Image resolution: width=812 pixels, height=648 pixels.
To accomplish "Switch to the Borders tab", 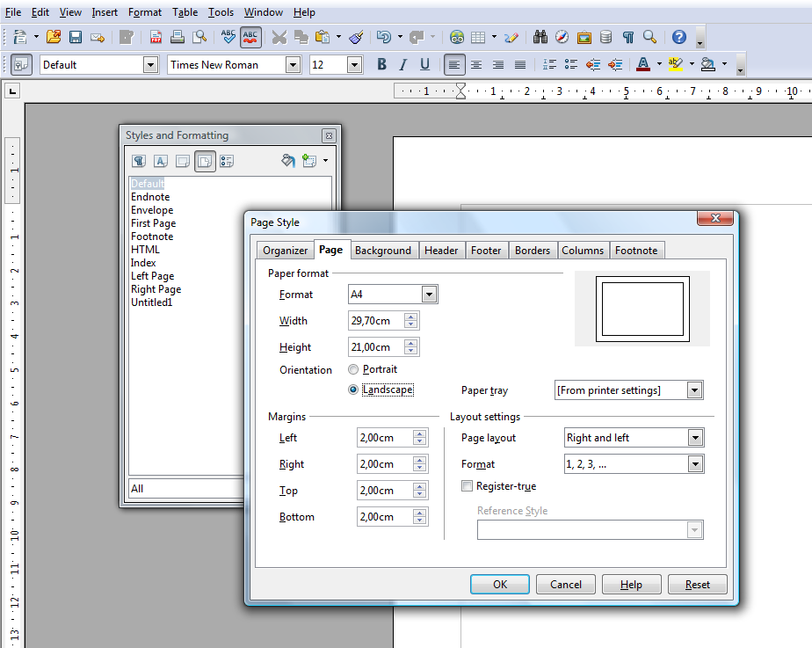I will pos(532,251).
